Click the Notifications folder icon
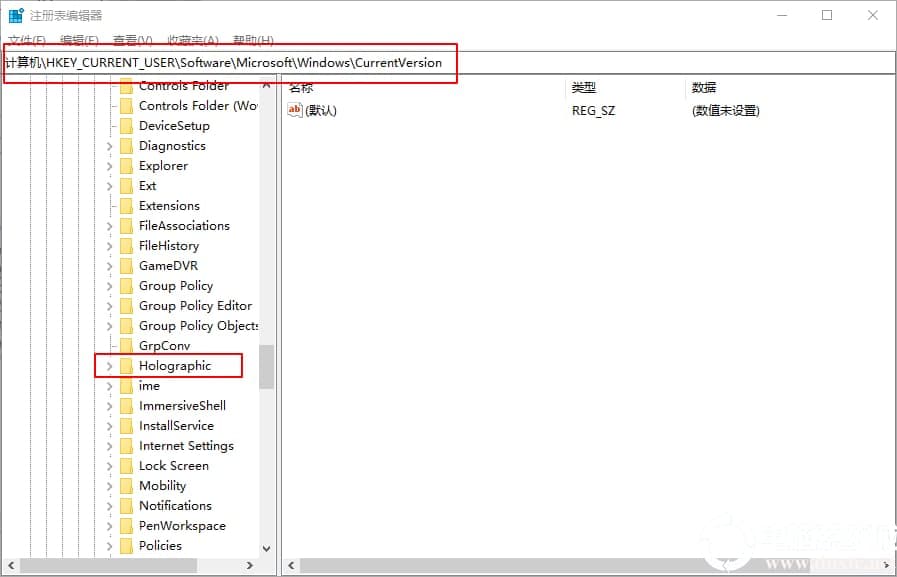The height and width of the screenshot is (577, 897). tap(126, 505)
